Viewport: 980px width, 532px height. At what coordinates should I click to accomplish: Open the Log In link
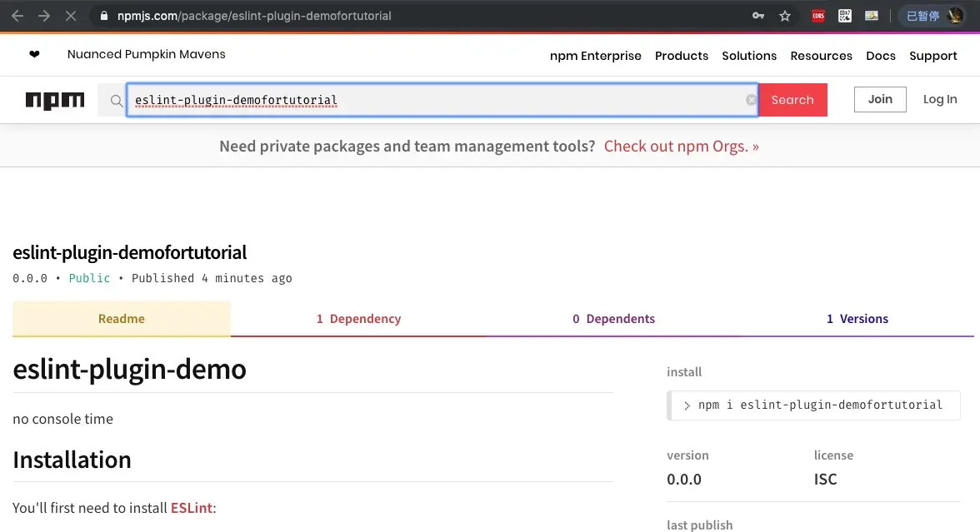[x=940, y=99]
